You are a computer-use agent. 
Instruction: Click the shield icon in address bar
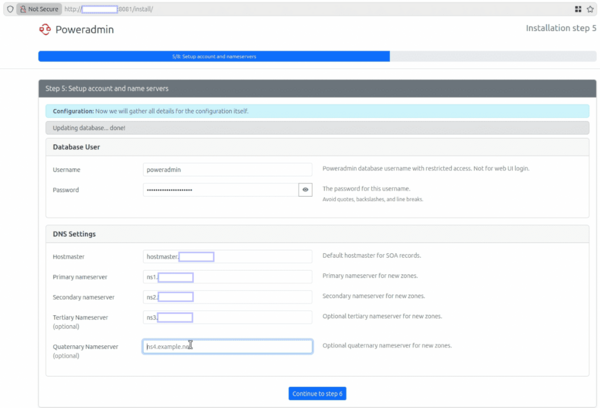click(9, 8)
